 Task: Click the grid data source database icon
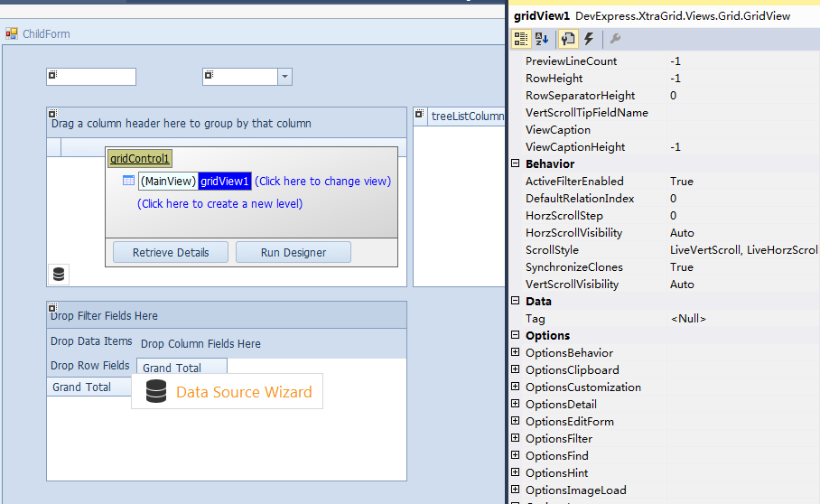pyautogui.click(x=59, y=275)
